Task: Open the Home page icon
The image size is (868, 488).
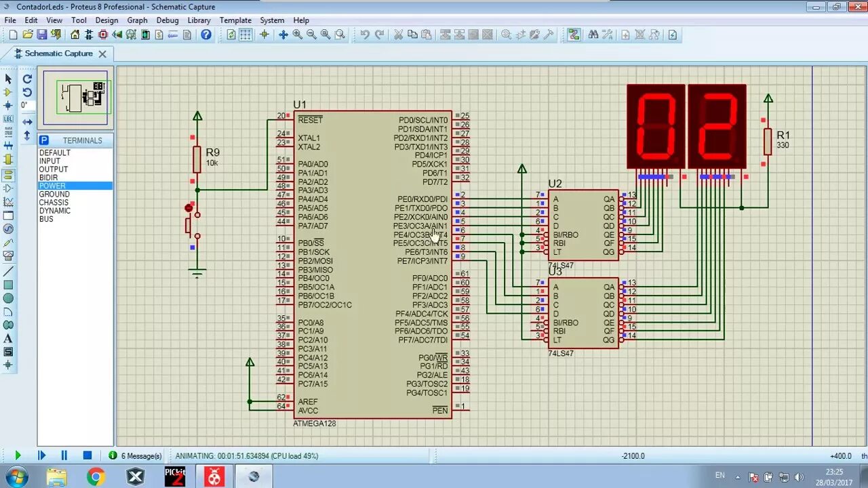Action: pos(75,35)
